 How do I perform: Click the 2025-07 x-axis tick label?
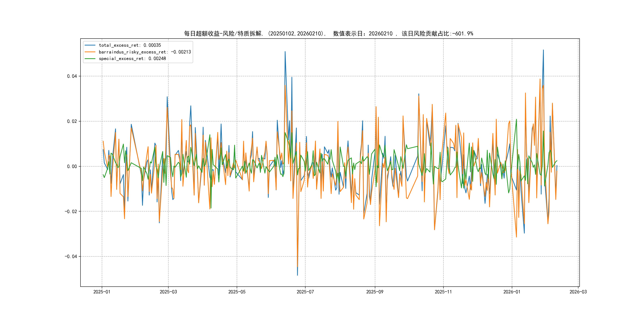coord(305,292)
